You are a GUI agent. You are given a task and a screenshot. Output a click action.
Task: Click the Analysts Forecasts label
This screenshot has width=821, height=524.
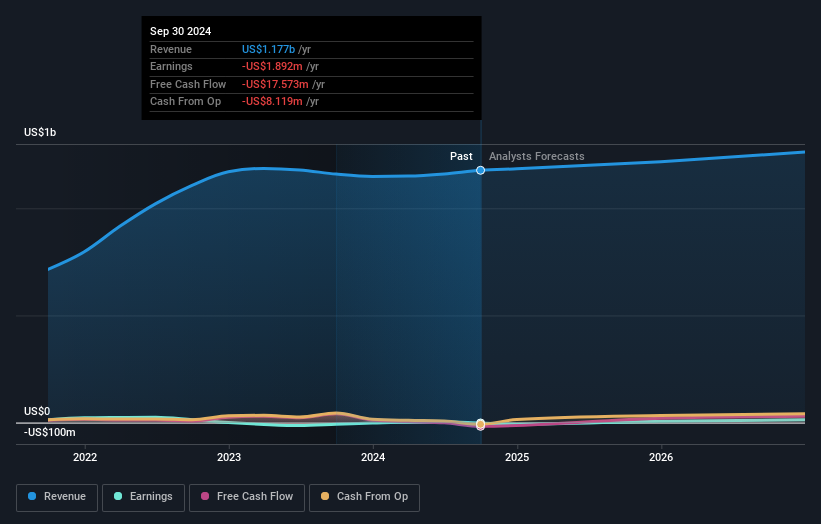click(537, 156)
